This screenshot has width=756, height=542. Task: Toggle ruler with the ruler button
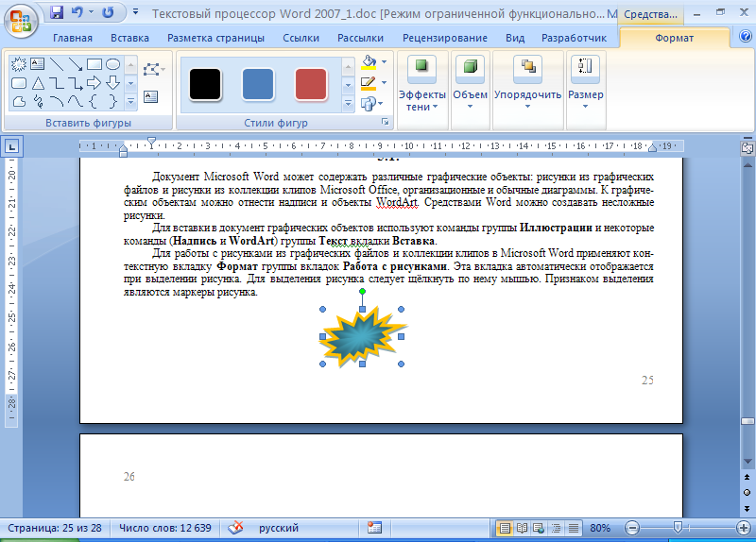tap(747, 148)
